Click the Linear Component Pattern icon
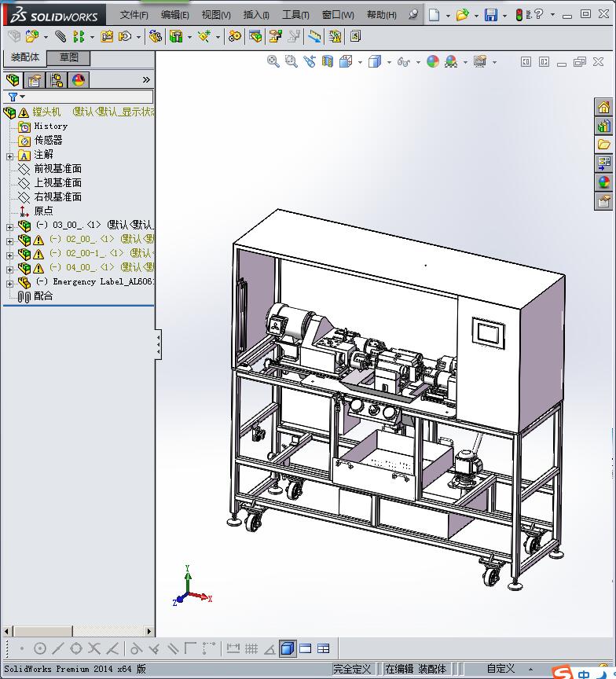Viewport: 616px width, 679px height. (x=79, y=36)
